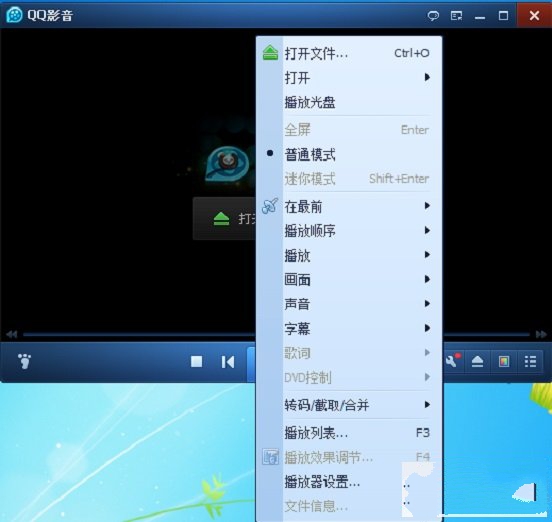Open the color effects panel icon
The image size is (552, 522).
504,361
